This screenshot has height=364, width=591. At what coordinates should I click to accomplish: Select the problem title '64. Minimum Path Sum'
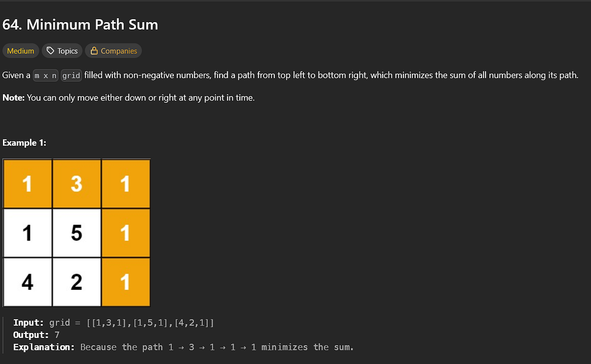pos(80,25)
